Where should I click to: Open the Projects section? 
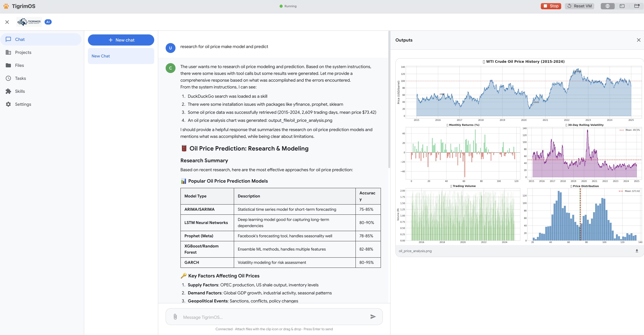coord(23,52)
